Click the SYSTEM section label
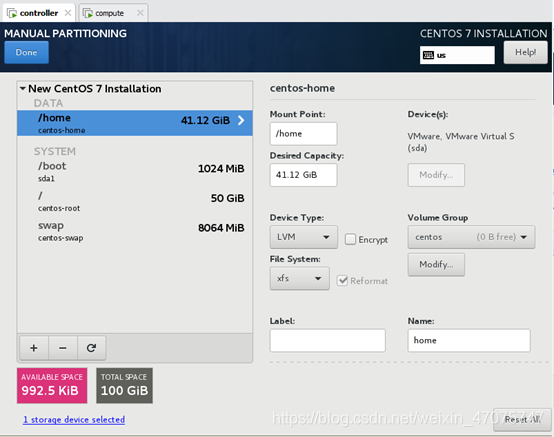This screenshot has width=554, height=437. click(55, 151)
